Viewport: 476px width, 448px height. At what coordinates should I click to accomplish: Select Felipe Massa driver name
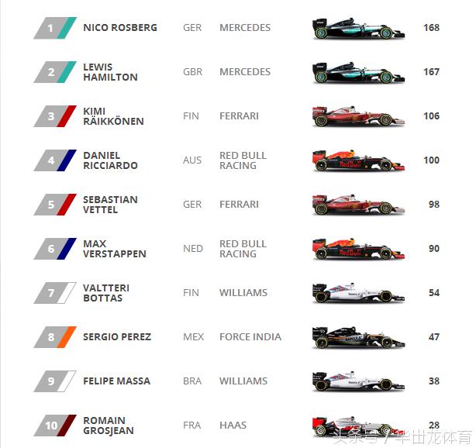pyautogui.click(x=116, y=381)
